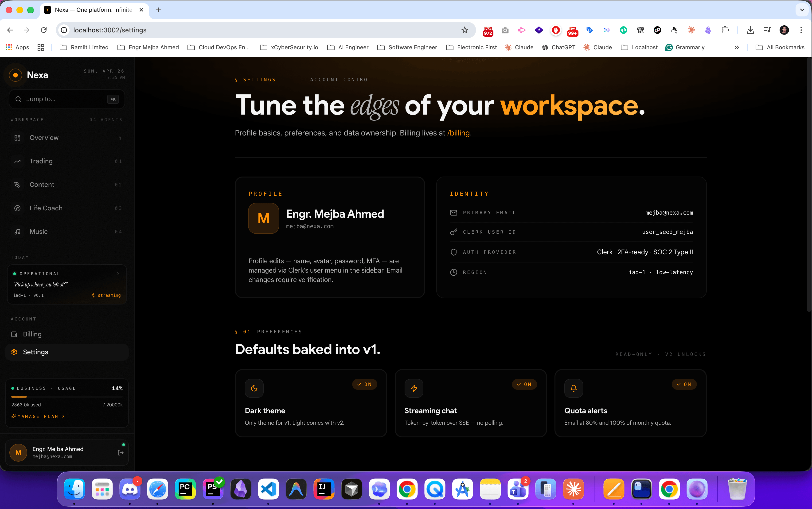812x509 pixels.
Task: Open the Overview workspace page
Action: pyautogui.click(x=67, y=138)
